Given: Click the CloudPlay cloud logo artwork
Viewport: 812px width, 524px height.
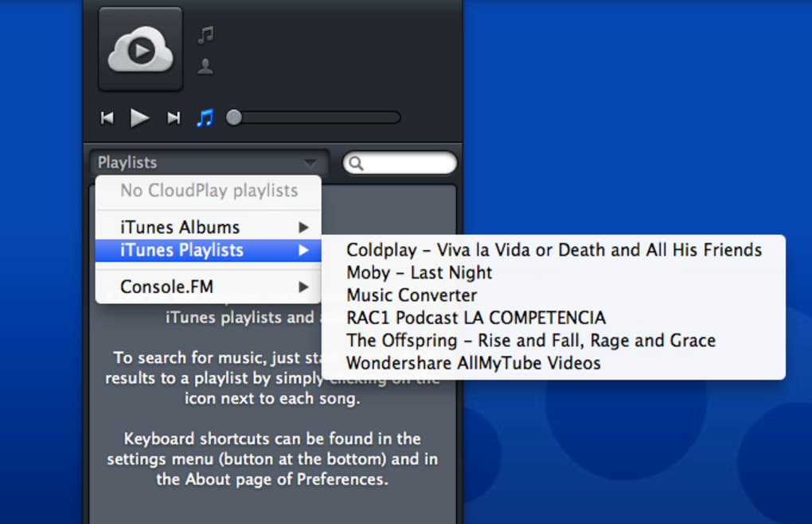Looking at the screenshot, I should (x=140, y=49).
